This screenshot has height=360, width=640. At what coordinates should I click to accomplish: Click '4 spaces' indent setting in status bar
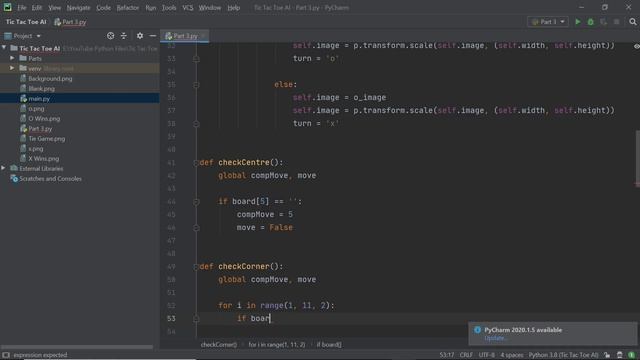pos(511,355)
